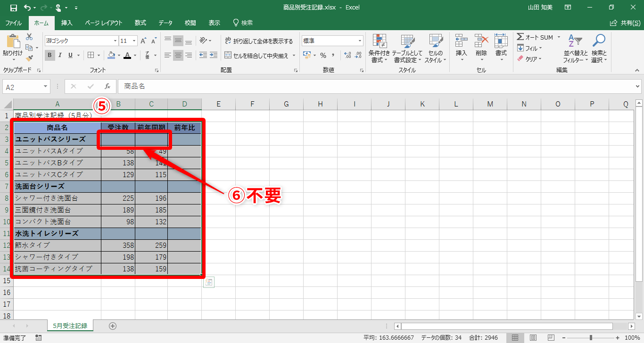This screenshot has height=343, width=644.
Task: Expand the formula bar
Action: [638, 87]
